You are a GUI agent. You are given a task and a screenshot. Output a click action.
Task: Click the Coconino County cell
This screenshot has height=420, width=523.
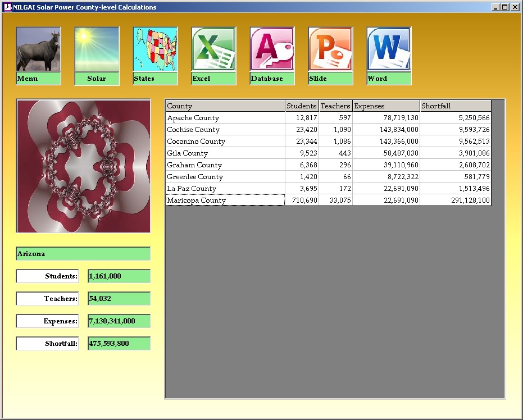[x=225, y=141]
